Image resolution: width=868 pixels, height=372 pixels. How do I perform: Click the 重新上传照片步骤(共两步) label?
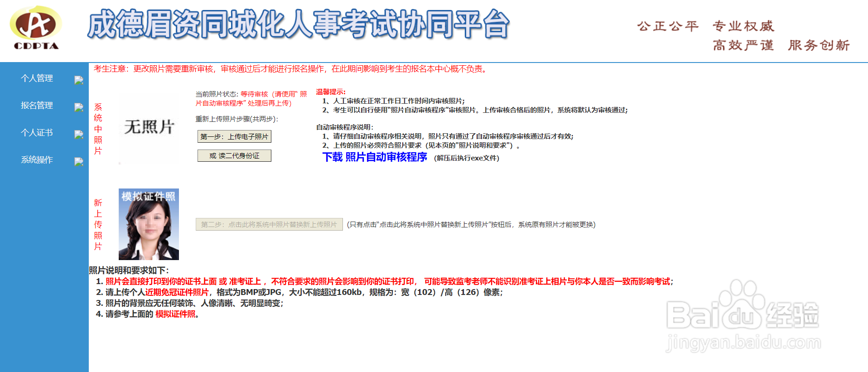click(x=237, y=119)
